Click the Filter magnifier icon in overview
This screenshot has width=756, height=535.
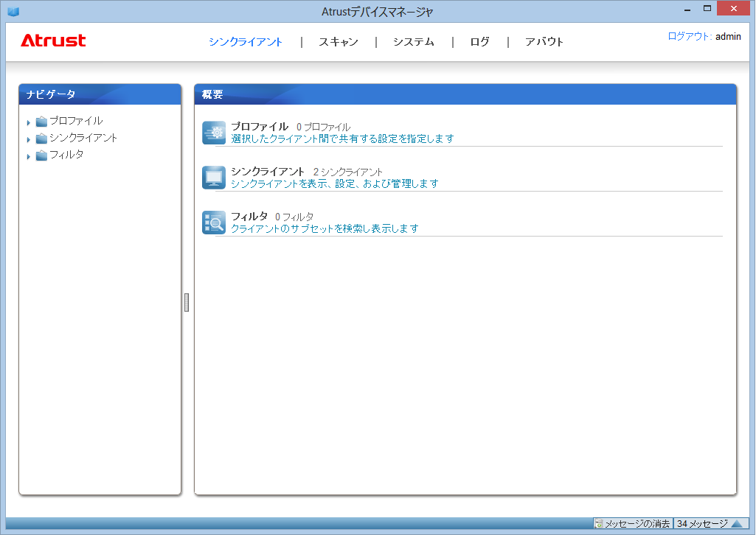(214, 223)
